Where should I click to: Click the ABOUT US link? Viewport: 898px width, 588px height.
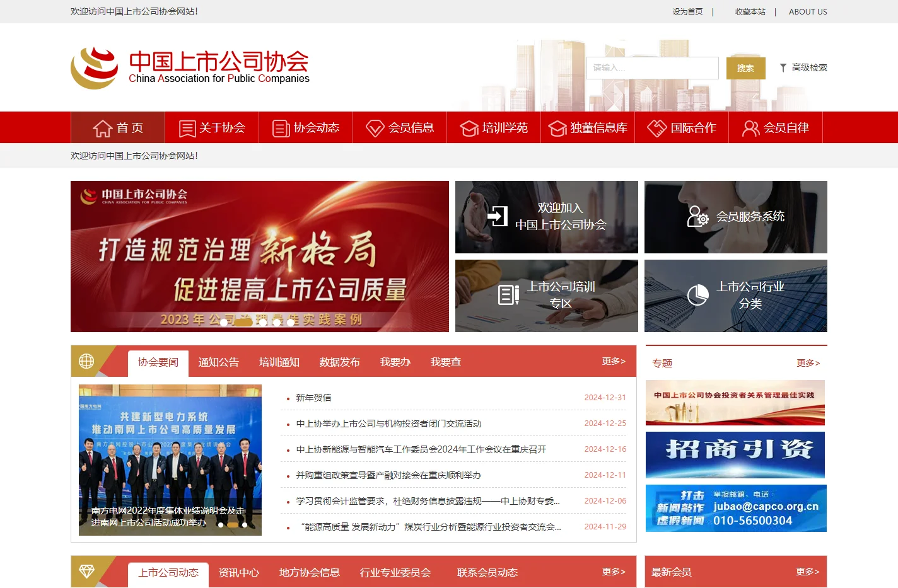pyautogui.click(x=808, y=11)
